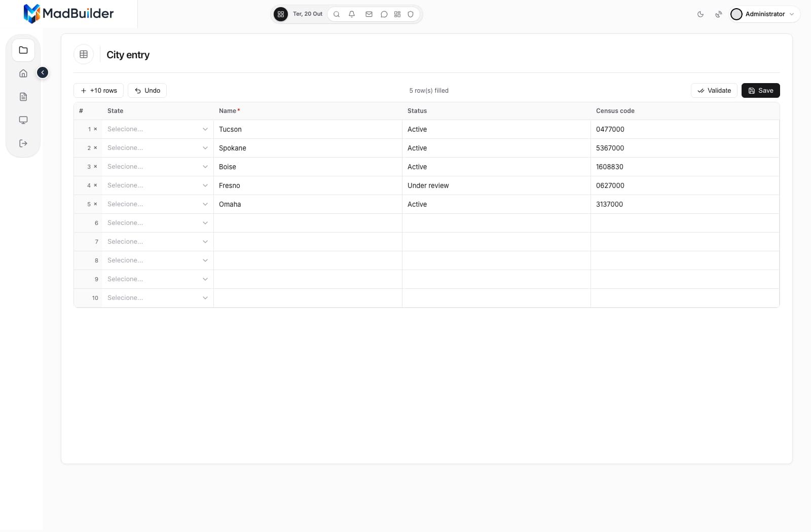Open the State dropdown in row 6
The width and height of the screenshot is (811, 532).
click(158, 223)
